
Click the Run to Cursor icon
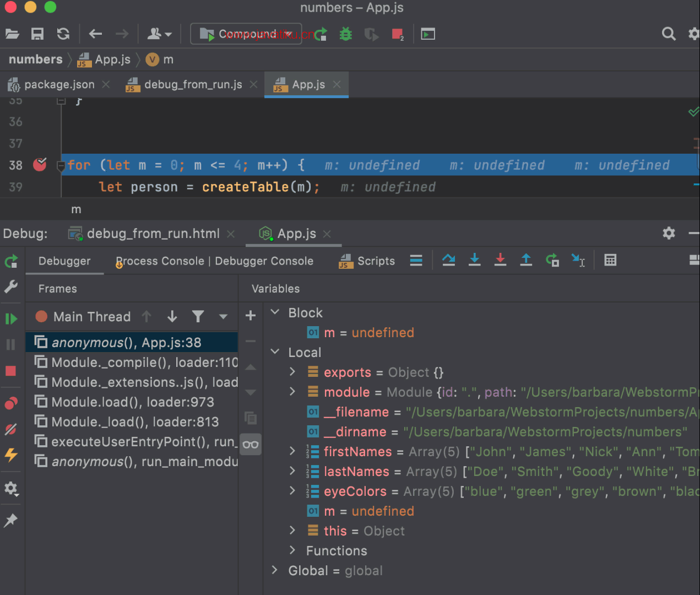point(578,260)
